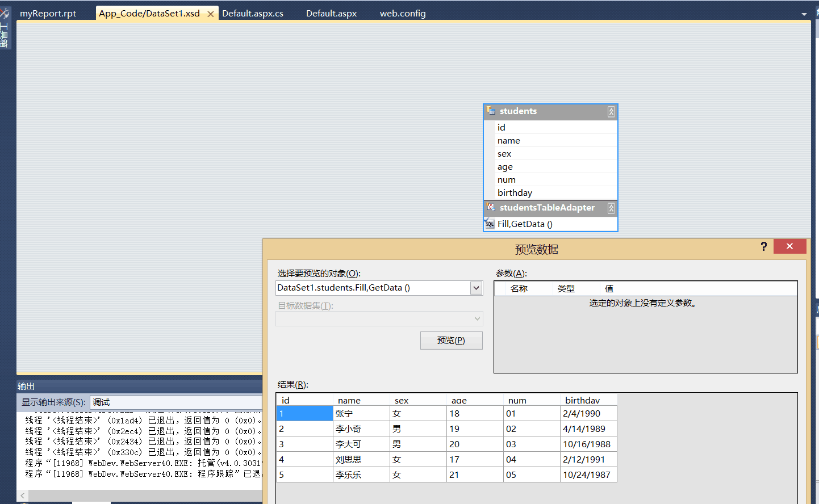Screen dimensions: 819x504
Task: Sort results by birthday column header
Action: pyautogui.click(x=589, y=400)
